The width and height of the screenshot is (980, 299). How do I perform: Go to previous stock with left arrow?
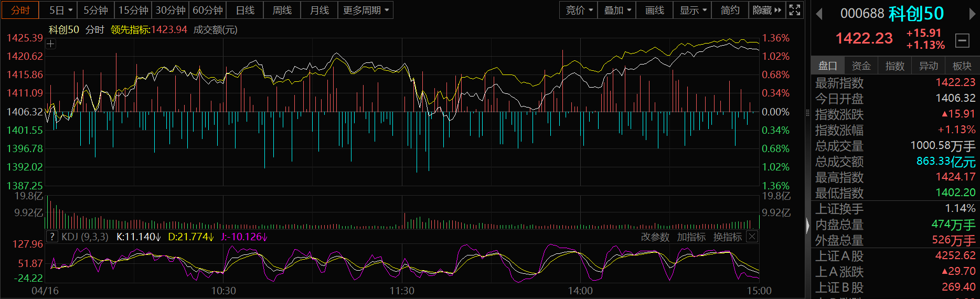819,14
